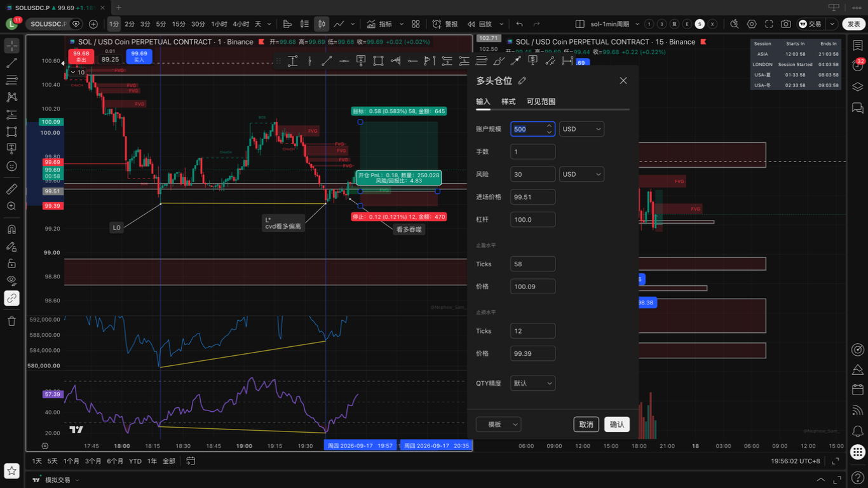This screenshot has width=868, height=488.
Task: Open account size USD currency dropdown
Action: (x=581, y=129)
